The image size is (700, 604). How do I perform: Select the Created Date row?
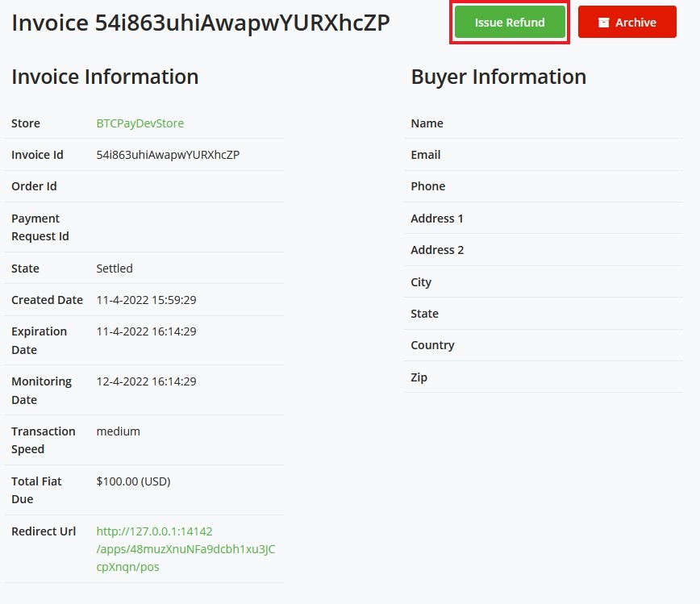click(144, 299)
